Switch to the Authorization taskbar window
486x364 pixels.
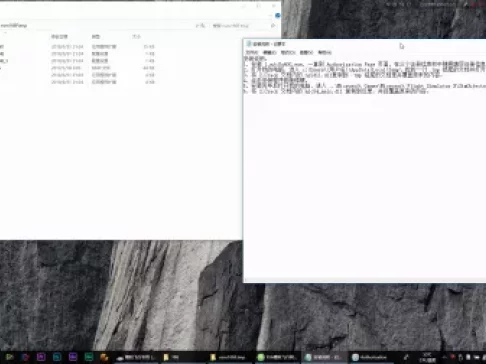371,357
